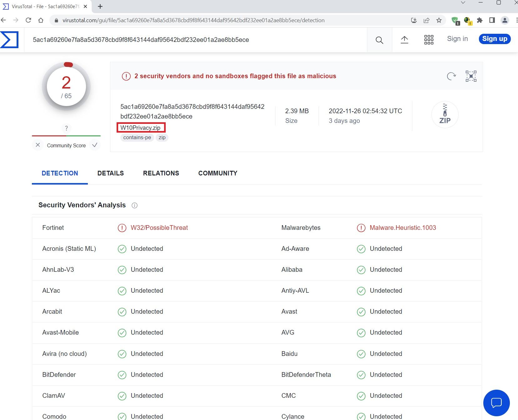Bookmark this page with the star icon

tap(439, 20)
